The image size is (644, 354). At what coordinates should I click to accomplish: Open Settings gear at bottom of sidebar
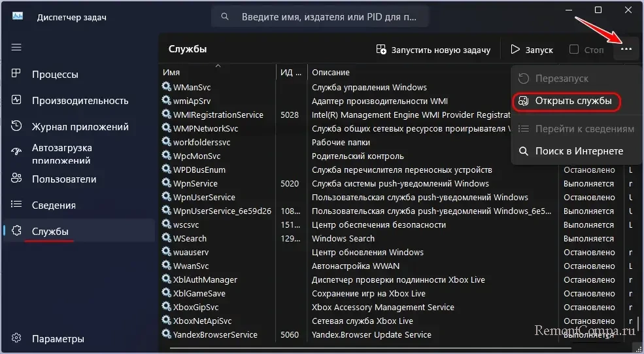click(17, 339)
